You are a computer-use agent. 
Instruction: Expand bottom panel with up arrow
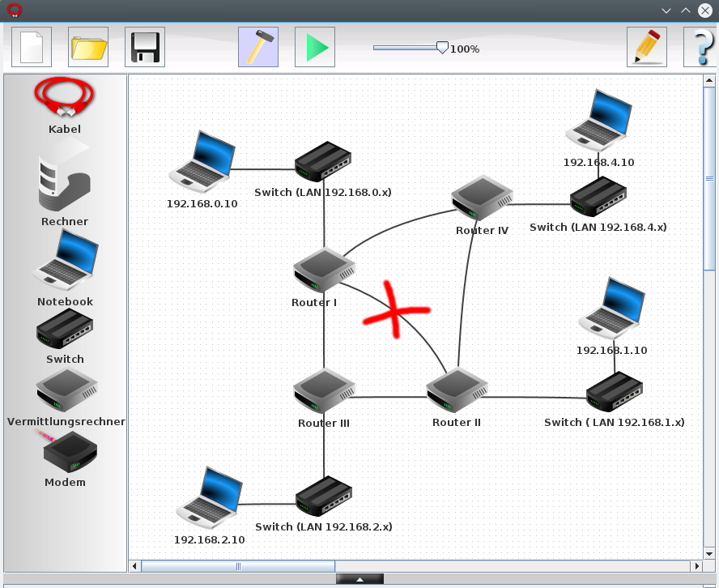[x=359, y=579]
